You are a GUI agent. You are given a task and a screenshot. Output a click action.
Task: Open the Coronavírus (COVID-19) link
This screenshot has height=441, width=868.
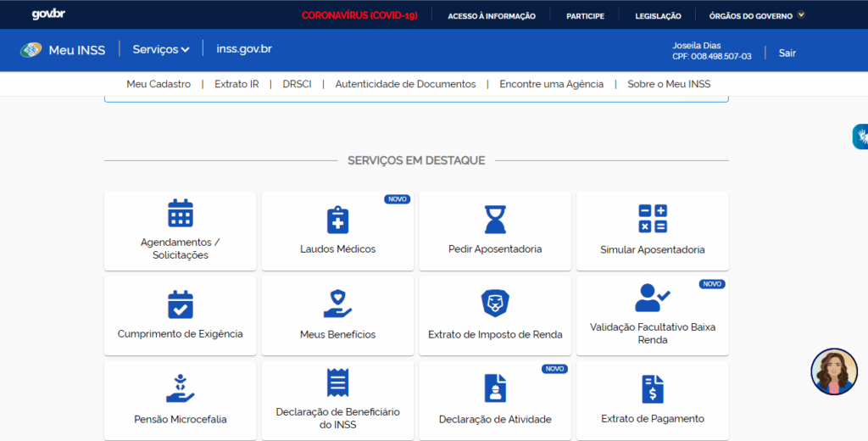tap(359, 15)
